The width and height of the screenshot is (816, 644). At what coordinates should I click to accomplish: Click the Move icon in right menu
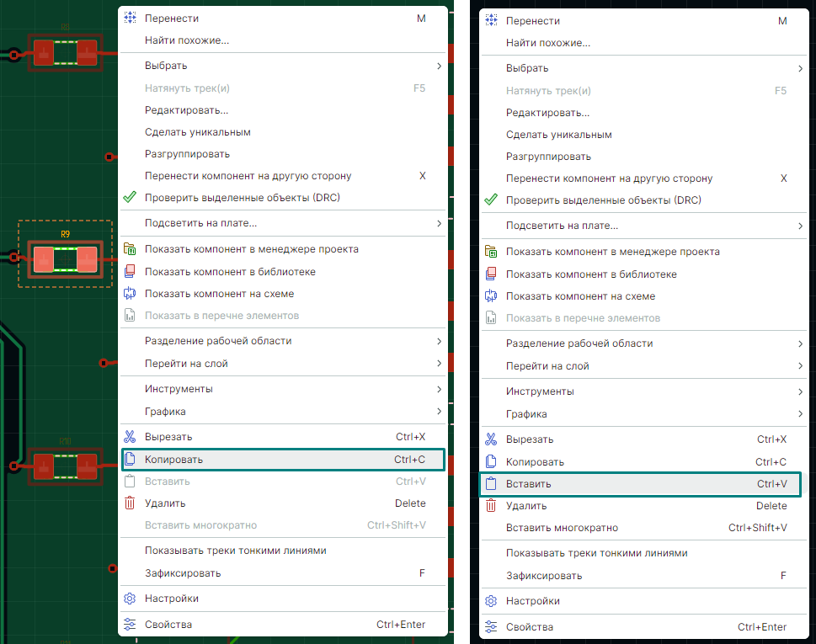point(491,21)
